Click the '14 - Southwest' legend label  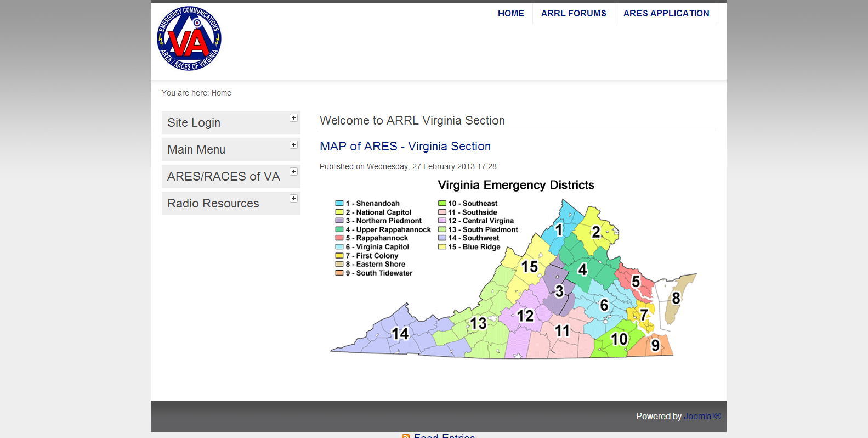[474, 238]
